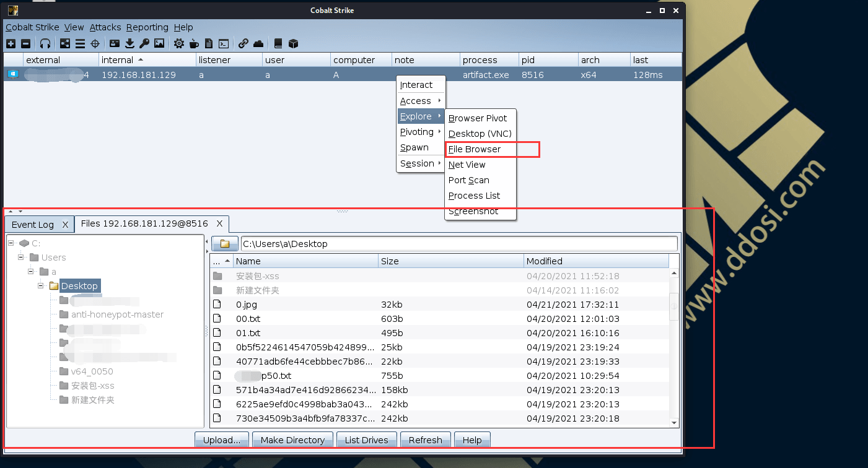Click the 192.168.181.129 session cell
This screenshot has height=468, width=868.
pyautogui.click(x=147, y=75)
